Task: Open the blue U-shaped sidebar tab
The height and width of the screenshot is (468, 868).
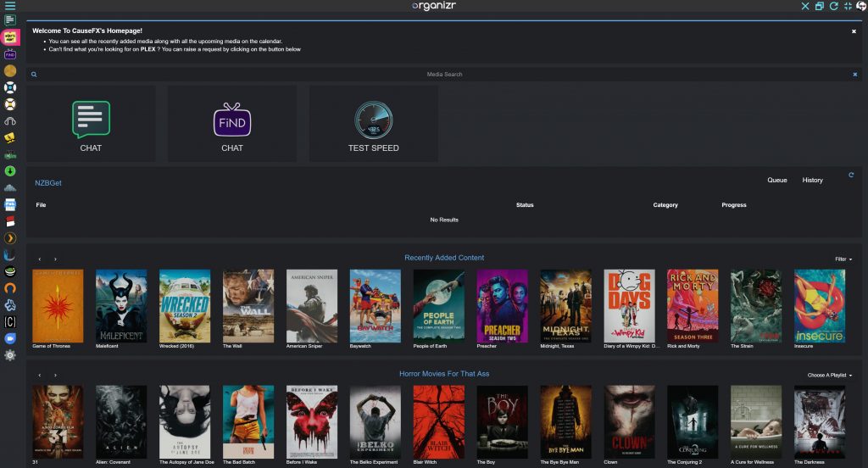Action: 10,254
